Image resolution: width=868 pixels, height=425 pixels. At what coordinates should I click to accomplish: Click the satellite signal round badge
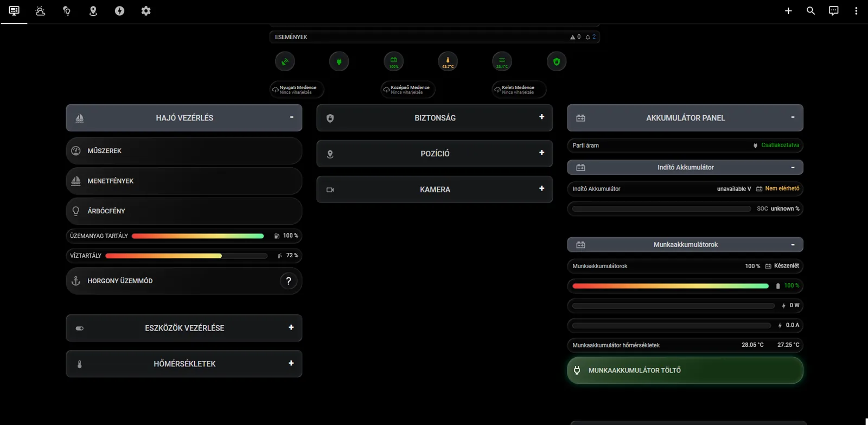pos(285,61)
